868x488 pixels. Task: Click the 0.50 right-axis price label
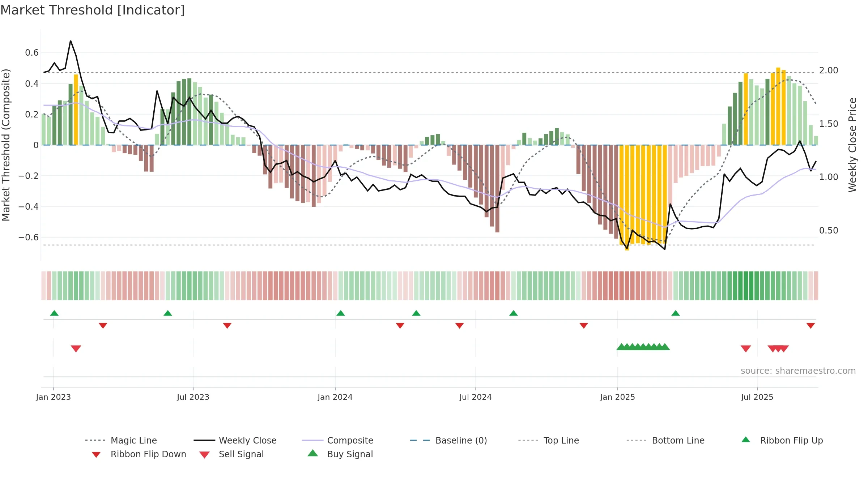(829, 231)
